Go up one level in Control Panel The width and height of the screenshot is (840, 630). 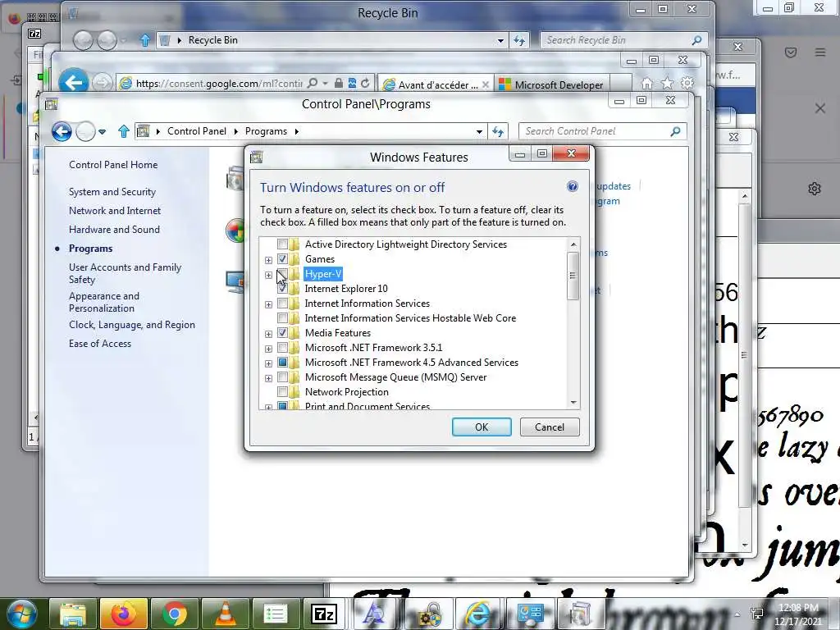pos(124,131)
